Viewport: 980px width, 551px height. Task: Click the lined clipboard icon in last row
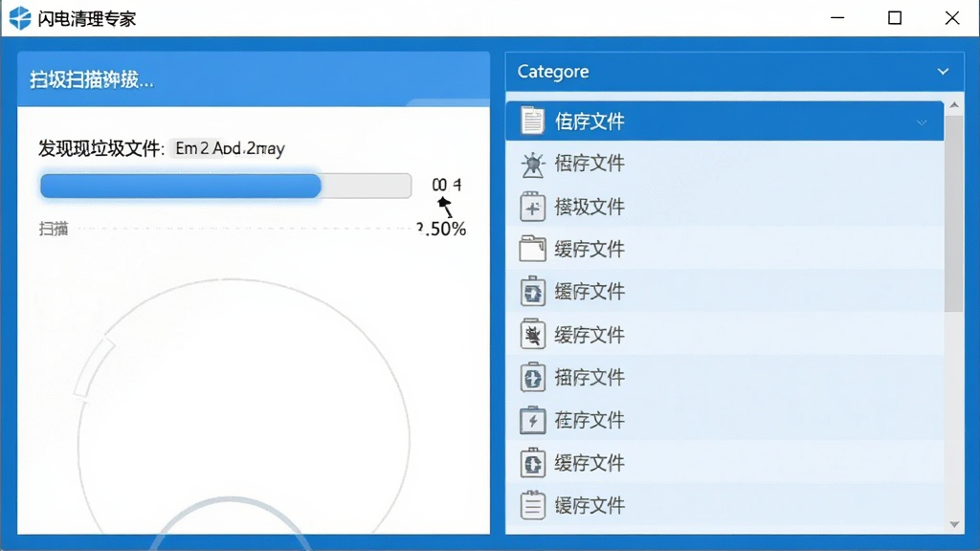532,505
